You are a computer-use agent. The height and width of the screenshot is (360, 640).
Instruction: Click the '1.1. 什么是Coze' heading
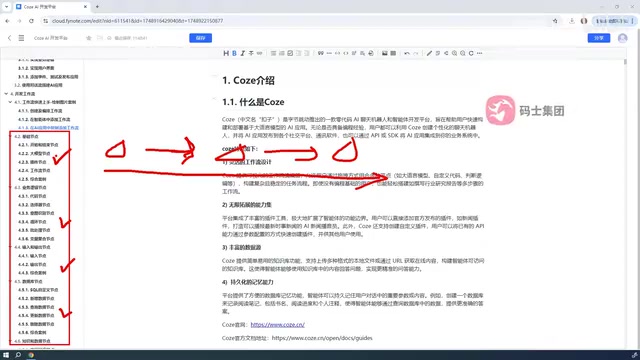coord(253,102)
